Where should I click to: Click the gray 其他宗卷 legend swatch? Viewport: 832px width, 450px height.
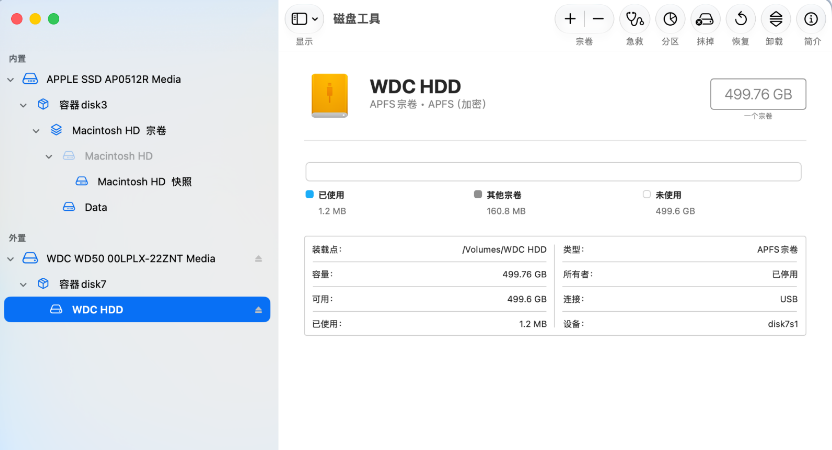[478, 194]
